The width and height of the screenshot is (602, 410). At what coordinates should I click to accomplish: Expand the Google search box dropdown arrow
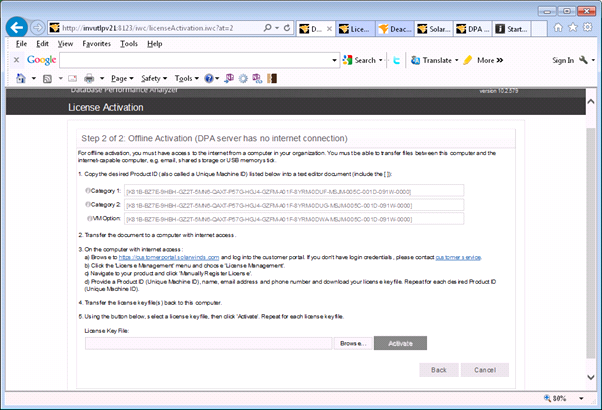pos(334,60)
